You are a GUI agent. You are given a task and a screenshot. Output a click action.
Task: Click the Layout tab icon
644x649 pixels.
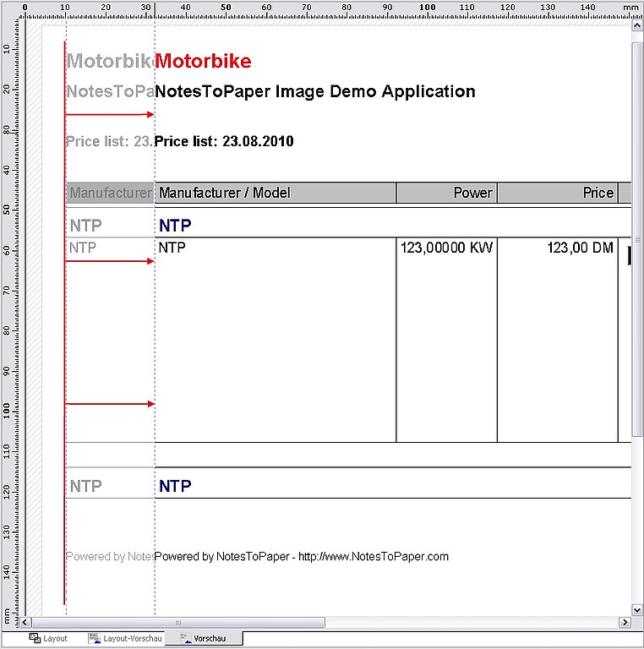35,638
